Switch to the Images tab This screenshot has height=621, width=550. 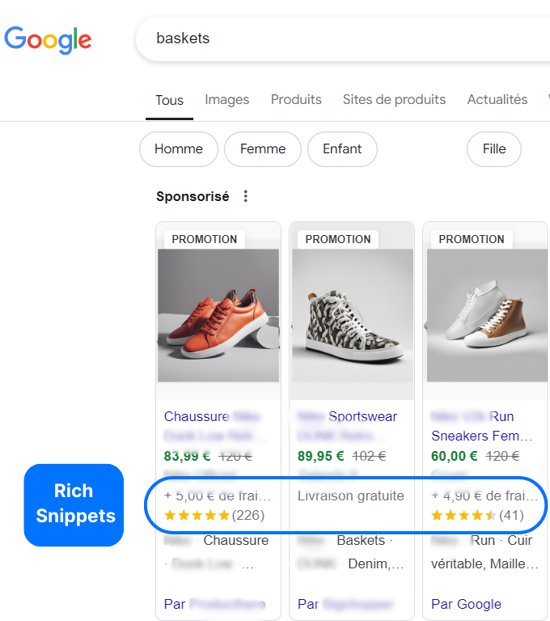point(227,100)
